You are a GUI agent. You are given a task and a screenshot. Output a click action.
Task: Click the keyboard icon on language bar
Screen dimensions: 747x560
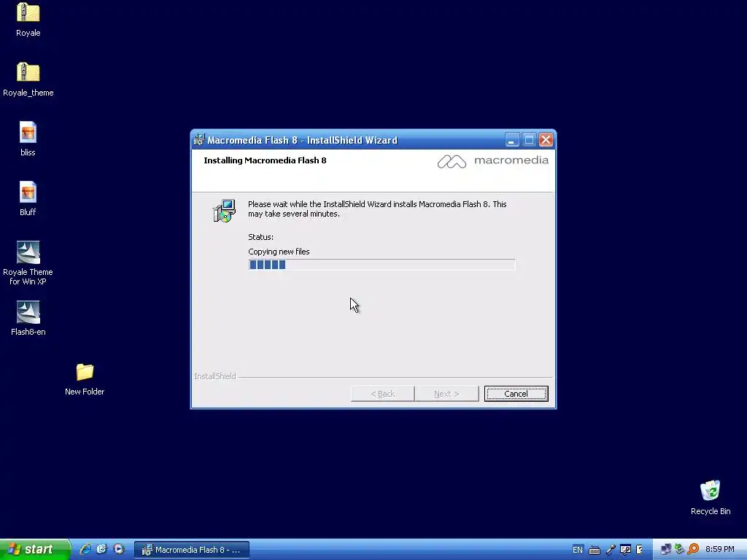tap(595, 550)
